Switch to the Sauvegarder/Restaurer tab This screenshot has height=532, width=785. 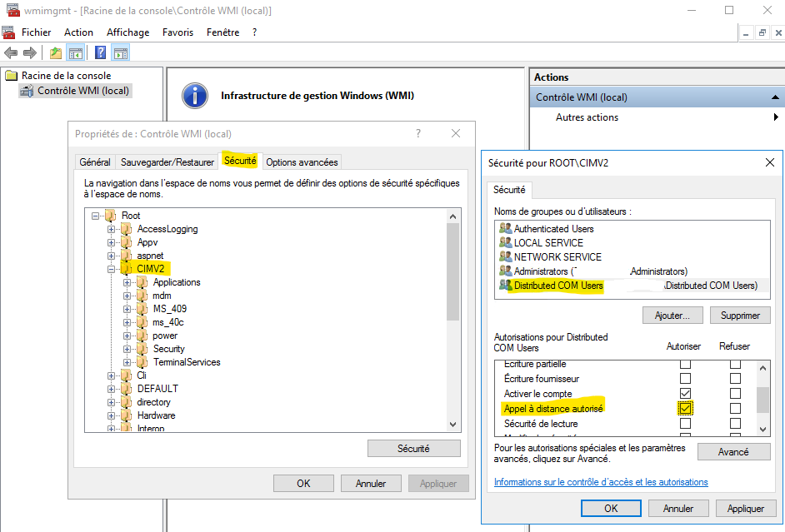(167, 162)
